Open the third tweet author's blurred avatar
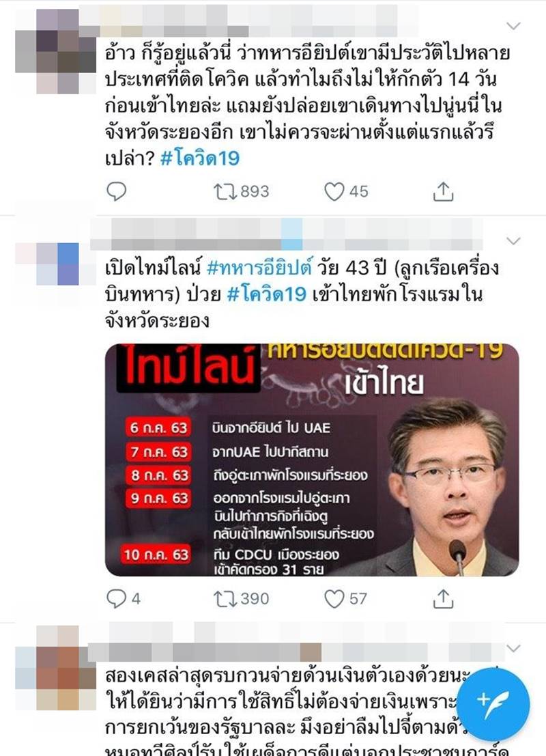Image resolution: width=546 pixels, height=756 pixels. pyautogui.click(x=56, y=667)
